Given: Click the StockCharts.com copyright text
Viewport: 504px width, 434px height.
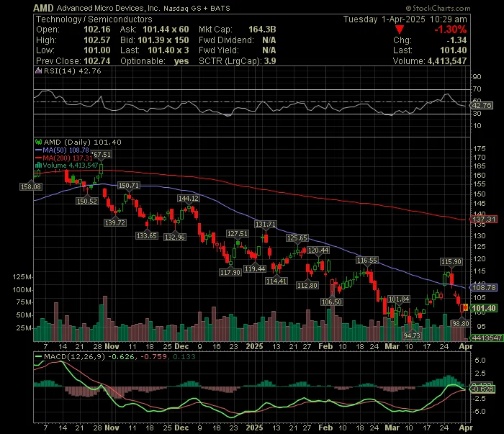Looking at the screenshot, I should coord(438,8).
